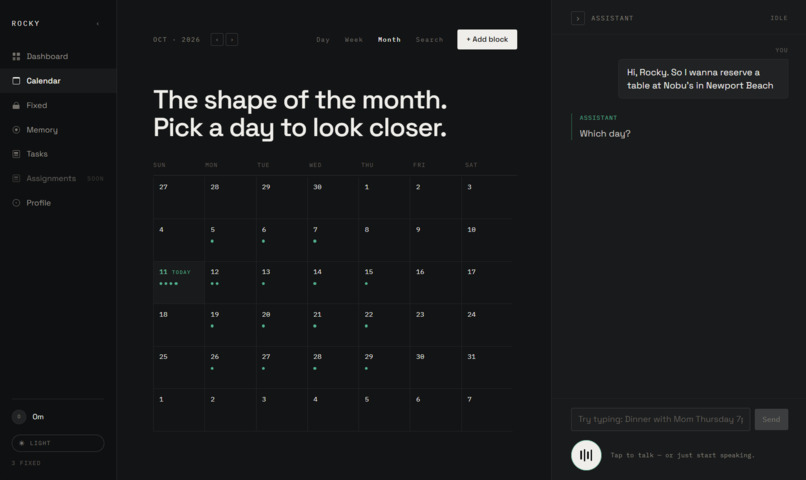Click the IDLE status text

(x=779, y=18)
